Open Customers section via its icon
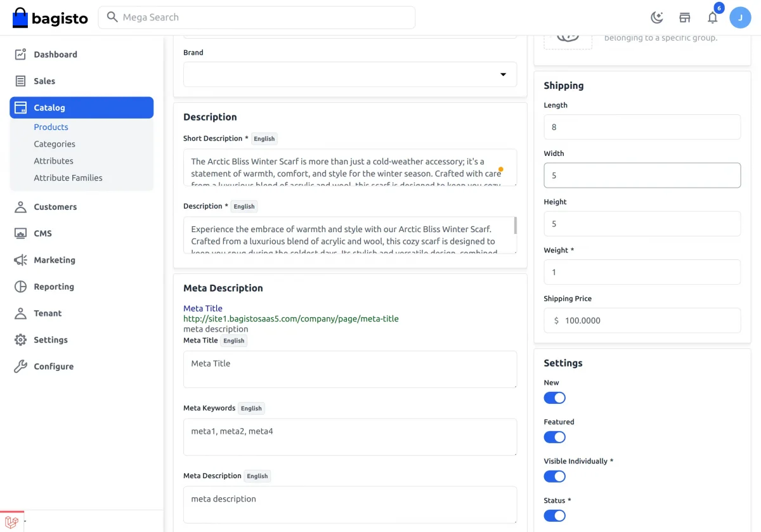The width and height of the screenshot is (761, 532). 21,207
